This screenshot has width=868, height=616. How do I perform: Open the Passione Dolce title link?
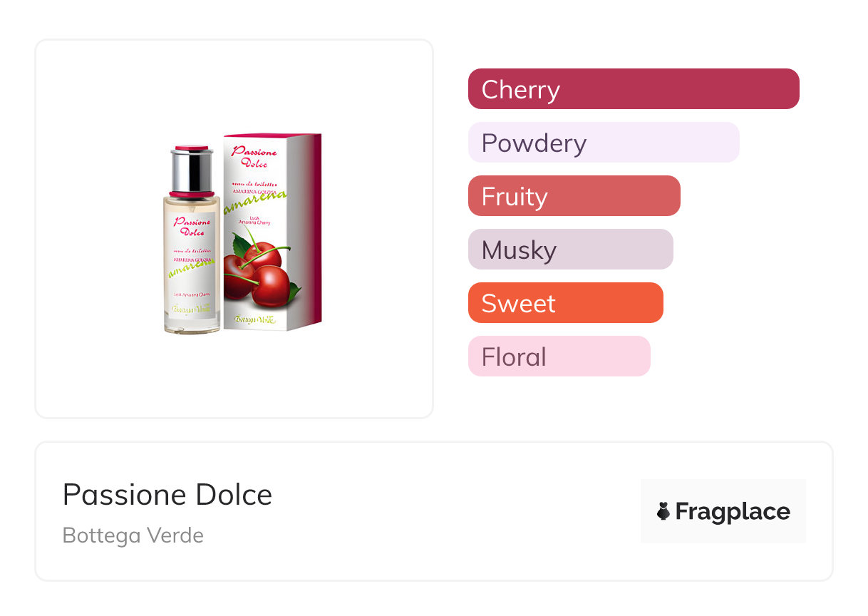[x=167, y=495]
